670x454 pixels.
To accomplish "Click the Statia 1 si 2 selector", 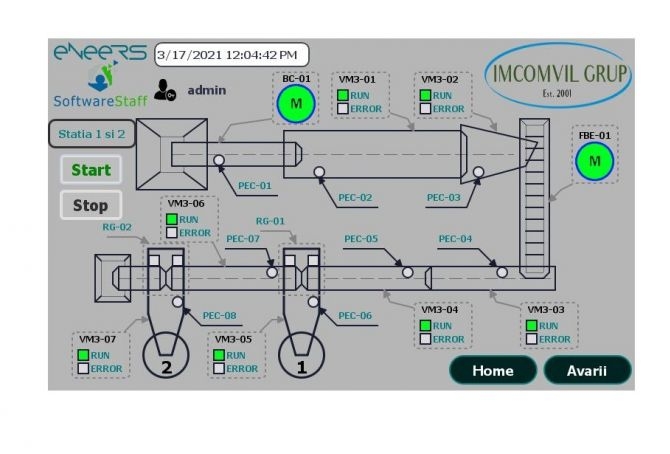I will coord(92,133).
